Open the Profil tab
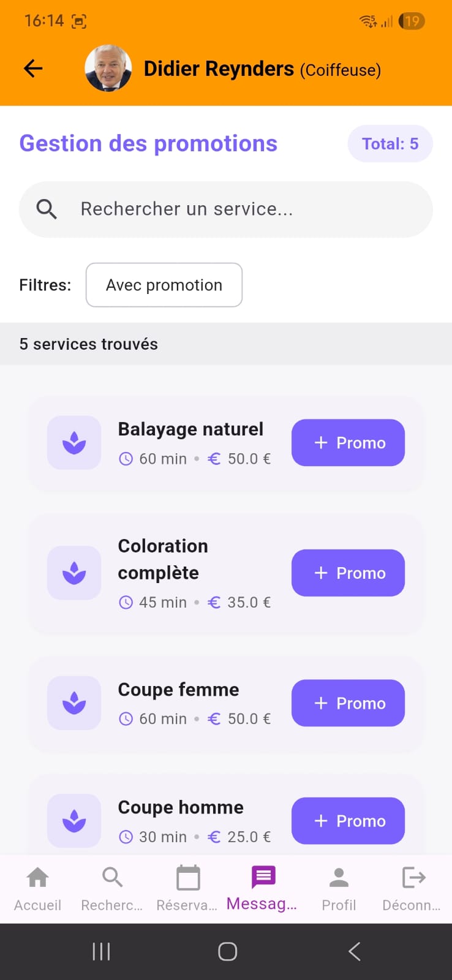The image size is (452, 980). click(339, 888)
